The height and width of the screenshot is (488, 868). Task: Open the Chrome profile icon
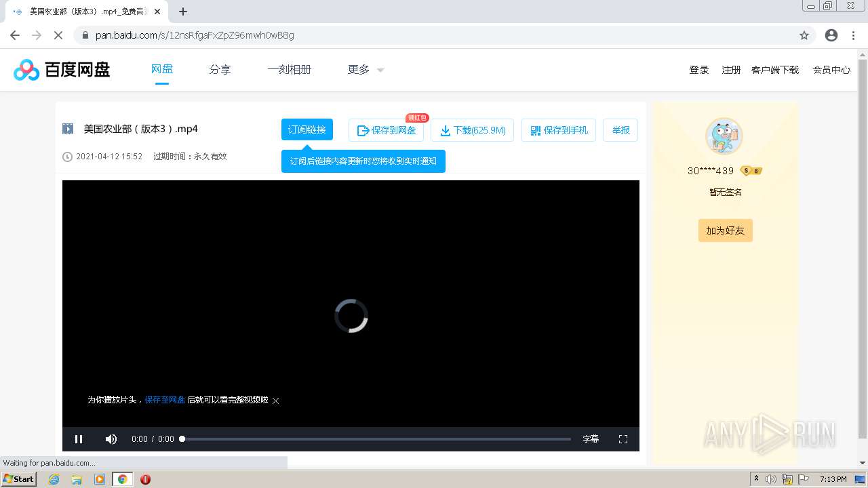831,35
